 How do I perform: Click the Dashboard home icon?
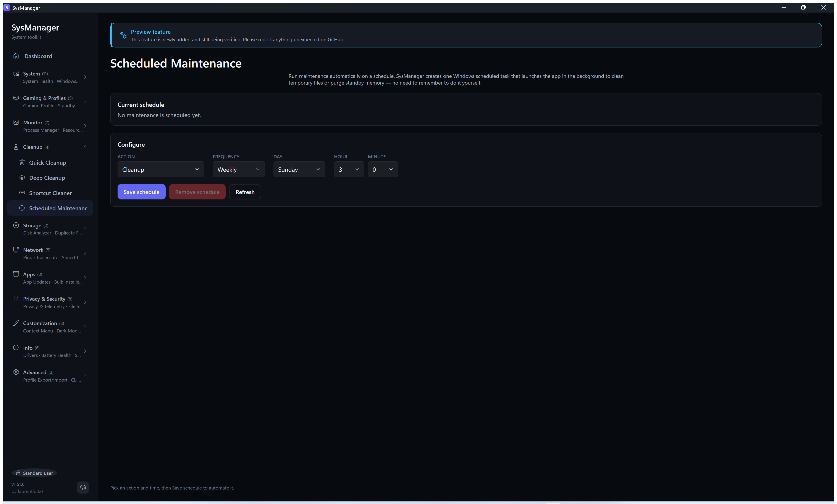(16, 56)
